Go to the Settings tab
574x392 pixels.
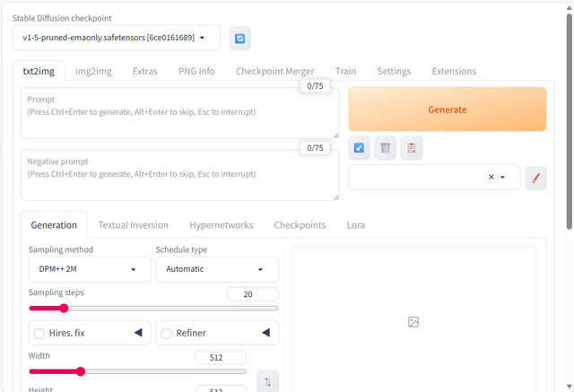(394, 71)
